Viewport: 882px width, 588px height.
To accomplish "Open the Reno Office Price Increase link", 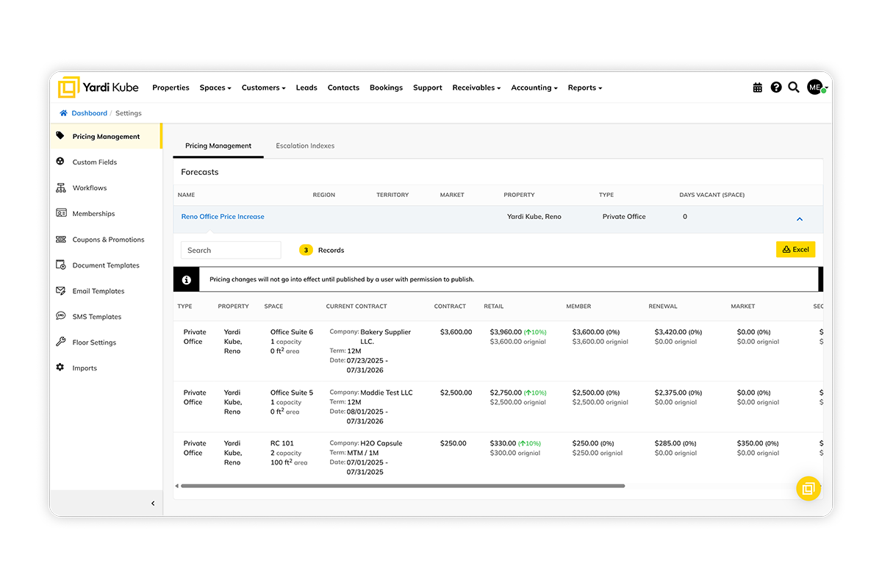I will 223,217.
